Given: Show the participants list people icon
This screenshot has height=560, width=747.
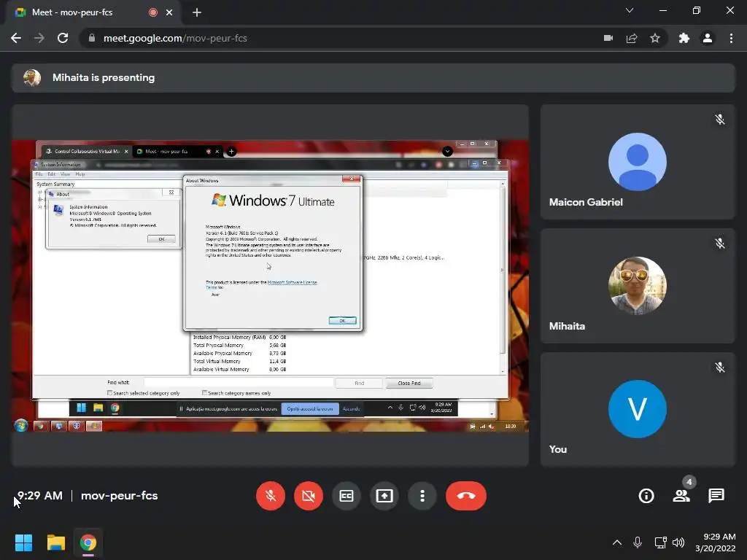Looking at the screenshot, I should [x=681, y=496].
